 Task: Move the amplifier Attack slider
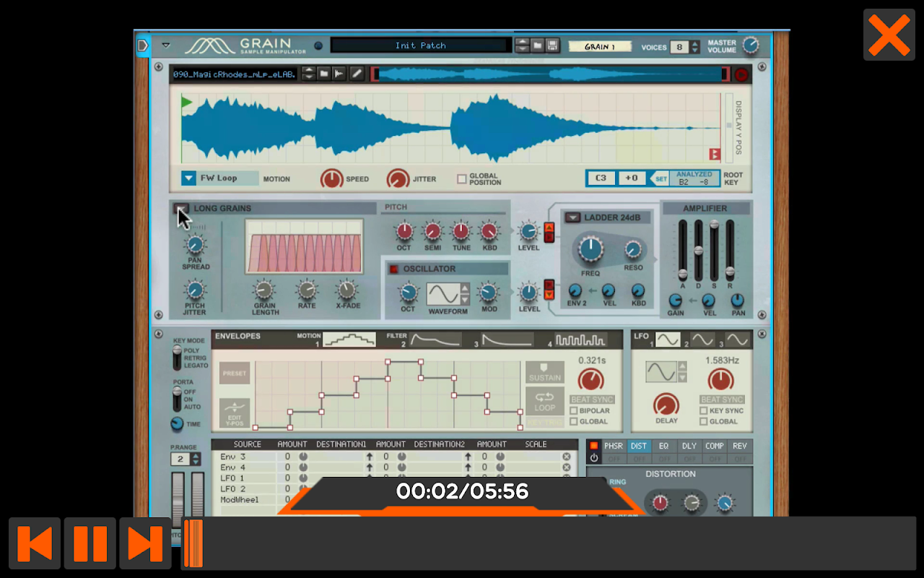click(x=682, y=274)
